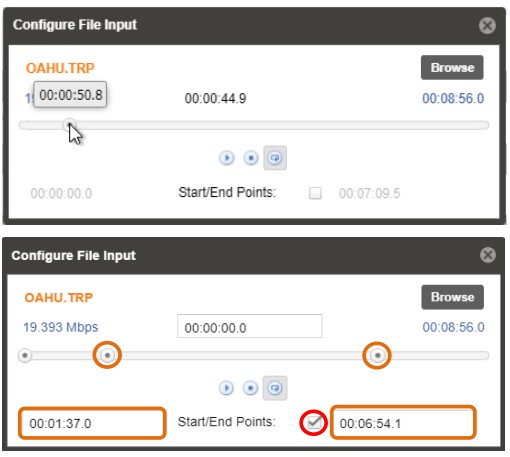Close the upper Configure File Input dialog
510x457 pixels.
(487, 25)
